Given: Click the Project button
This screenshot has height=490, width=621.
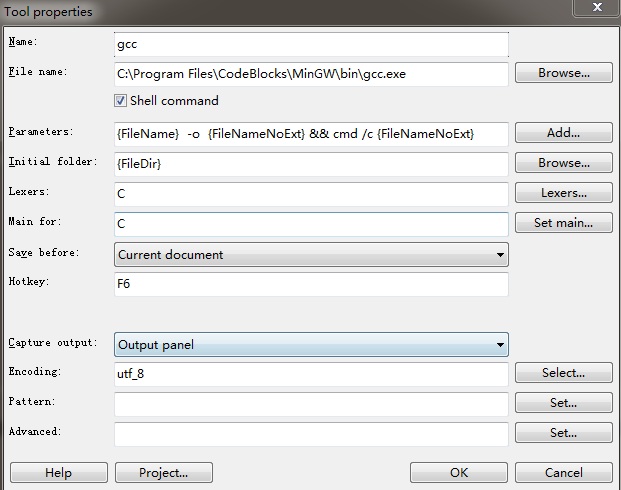Looking at the screenshot, I should (165, 472).
